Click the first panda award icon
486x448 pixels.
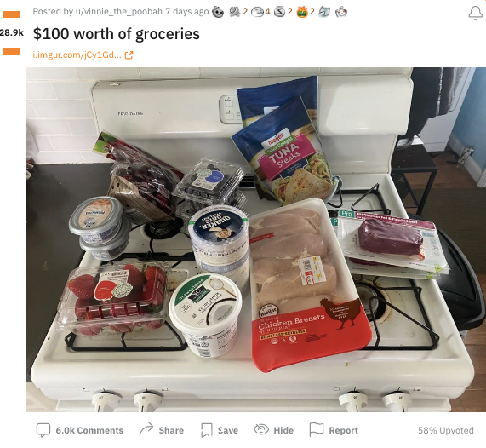[218, 12]
